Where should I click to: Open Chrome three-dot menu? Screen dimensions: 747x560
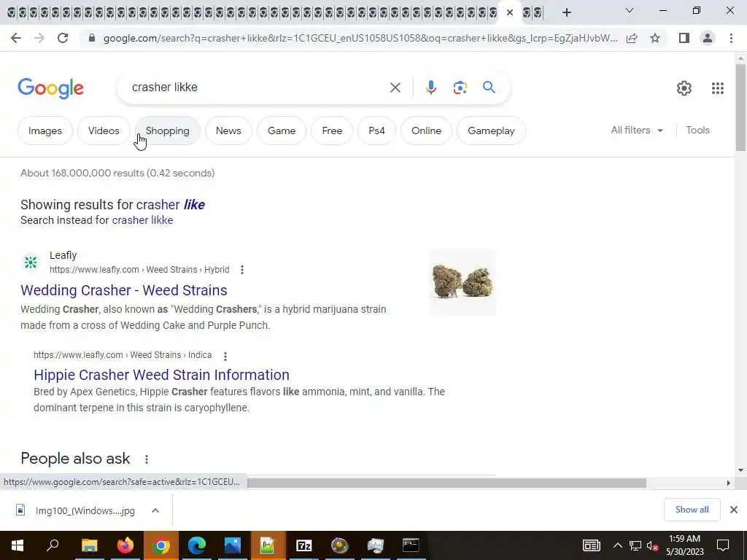click(x=731, y=38)
